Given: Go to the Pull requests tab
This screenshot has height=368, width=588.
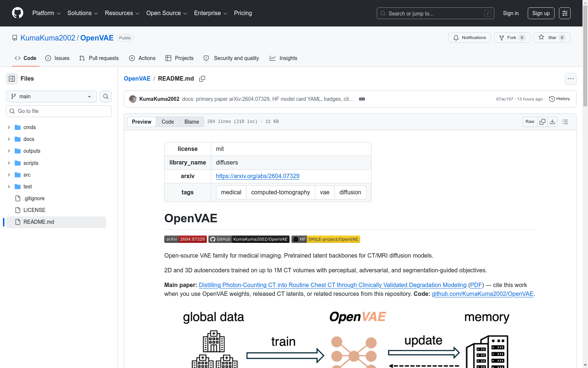Looking at the screenshot, I should click(x=99, y=58).
